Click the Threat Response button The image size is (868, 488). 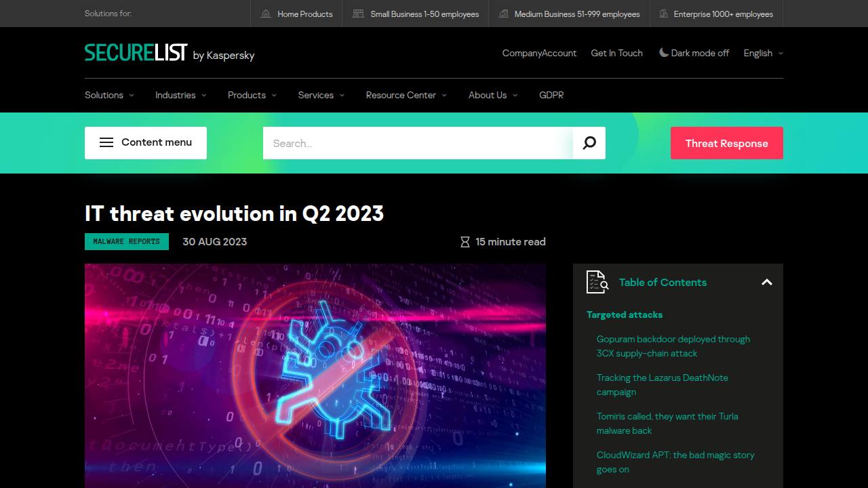[727, 143]
